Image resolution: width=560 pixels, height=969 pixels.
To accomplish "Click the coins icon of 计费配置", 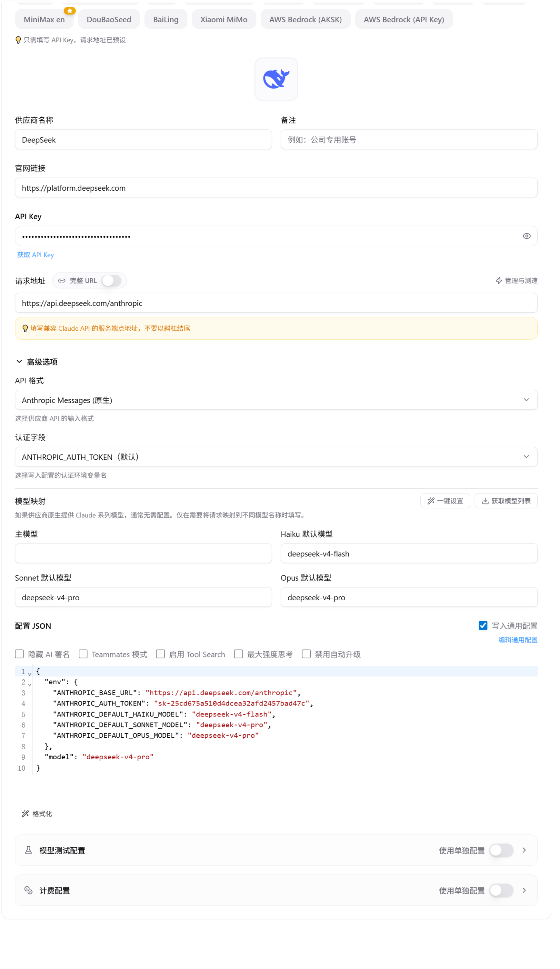I will coord(28,890).
